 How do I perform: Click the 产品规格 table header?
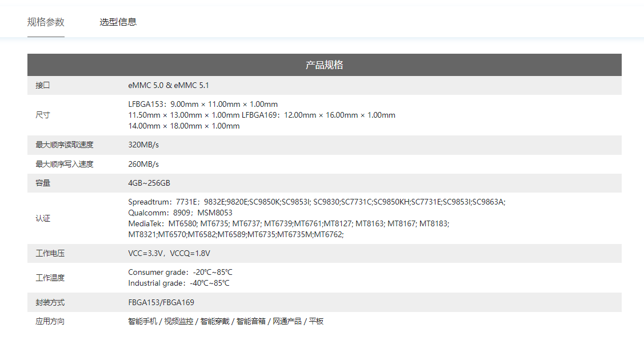[325, 65]
